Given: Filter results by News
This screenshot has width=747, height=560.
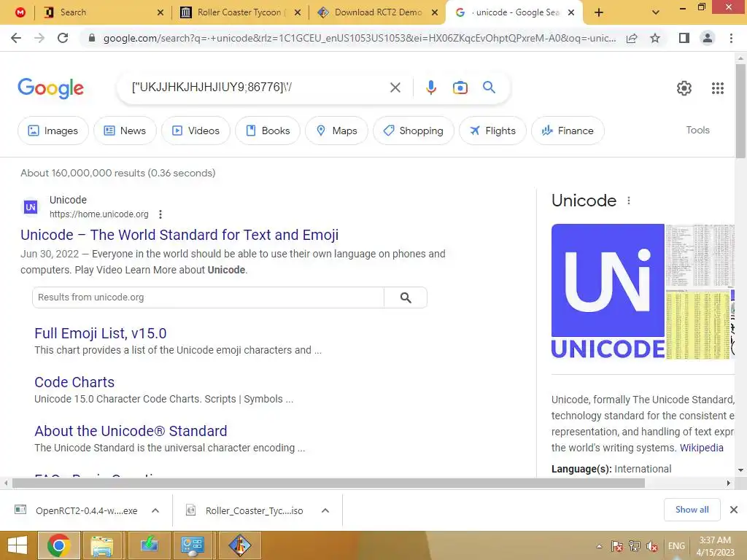Looking at the screenshot, I should (x=125, y=131).
